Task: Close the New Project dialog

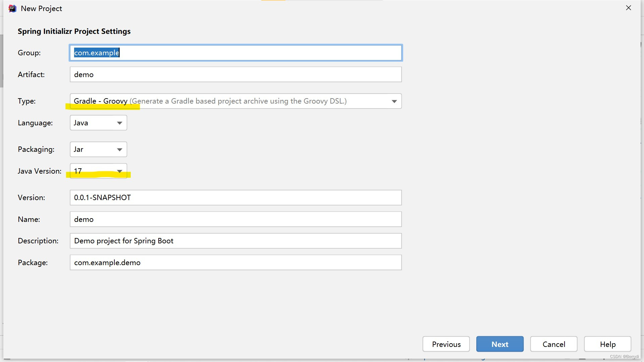Action: [628, 8]
